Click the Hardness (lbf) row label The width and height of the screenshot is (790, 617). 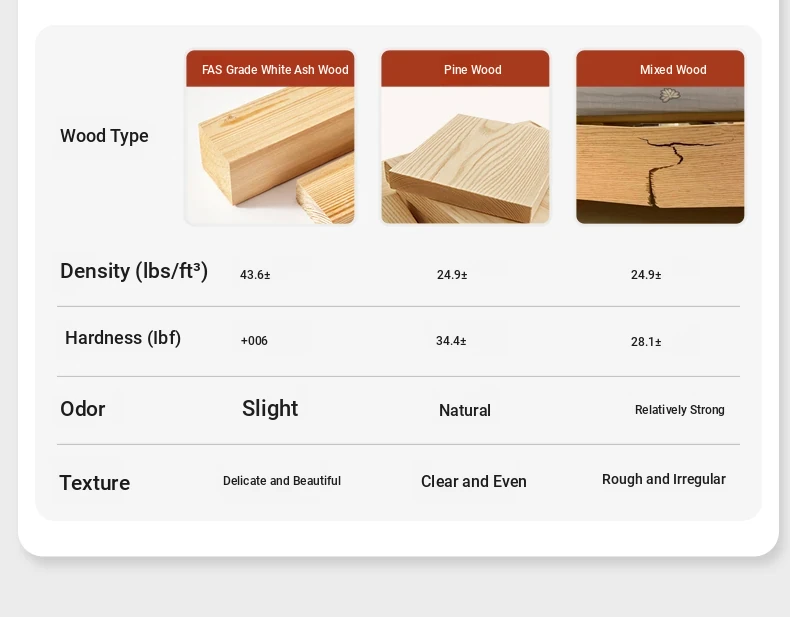pyautogui.click(x=123, y=338)
